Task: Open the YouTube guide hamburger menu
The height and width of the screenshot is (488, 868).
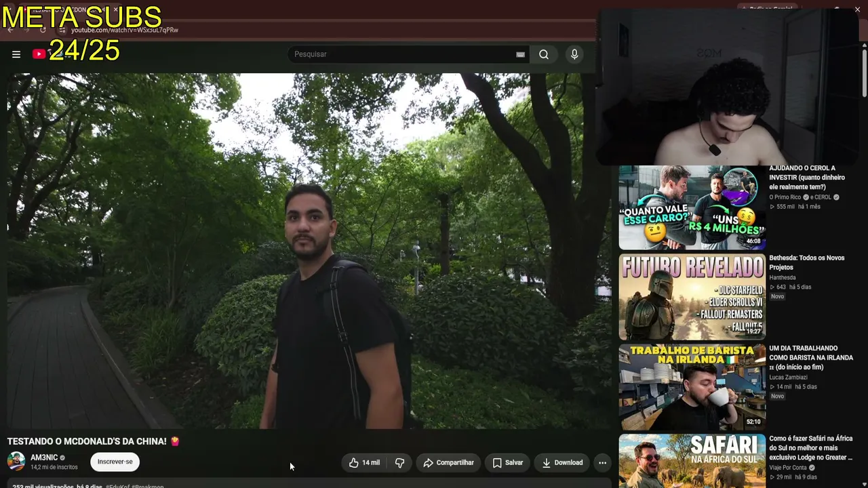Action: pos(16,54)
